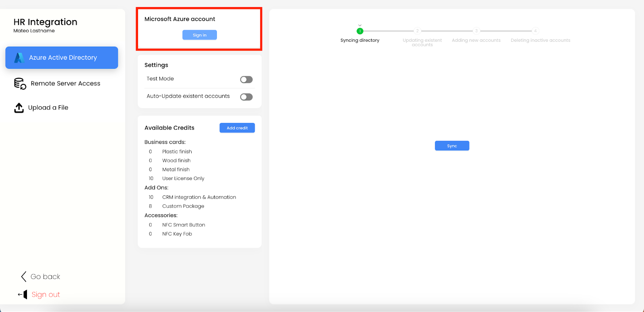Click Deleting inactive accounts step label
644x312 pixels.
coord(541,40)
